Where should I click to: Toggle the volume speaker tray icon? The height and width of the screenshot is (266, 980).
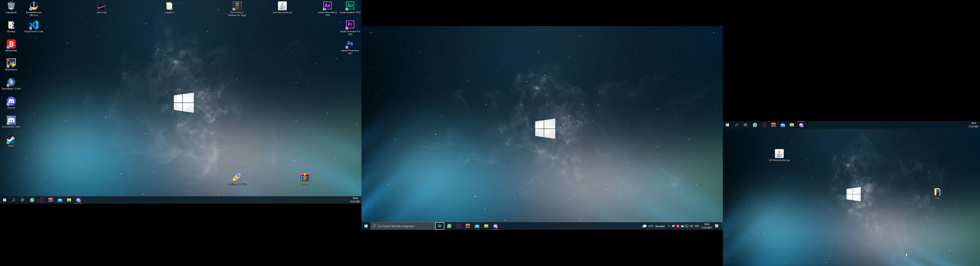click(691, 226)
